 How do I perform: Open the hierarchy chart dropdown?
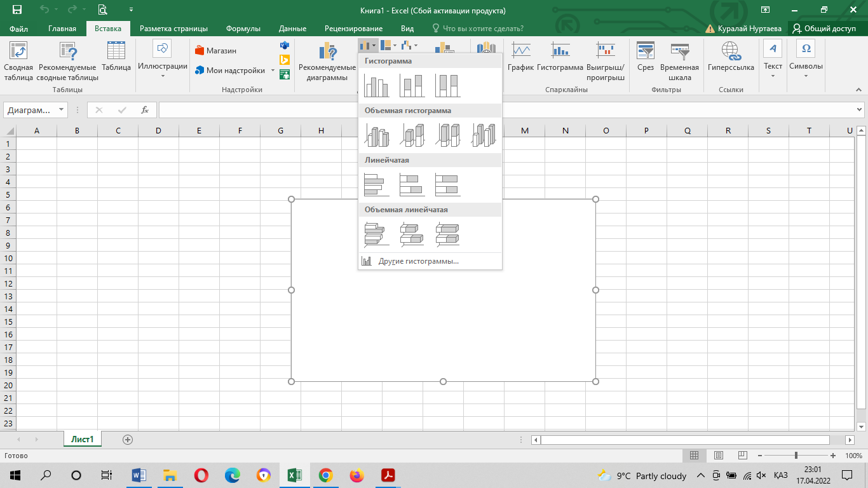coord(388,46)
